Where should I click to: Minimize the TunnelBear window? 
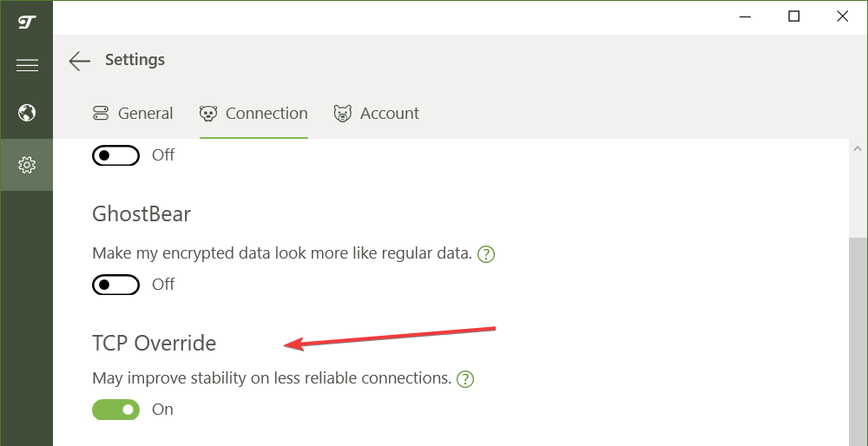746,16
